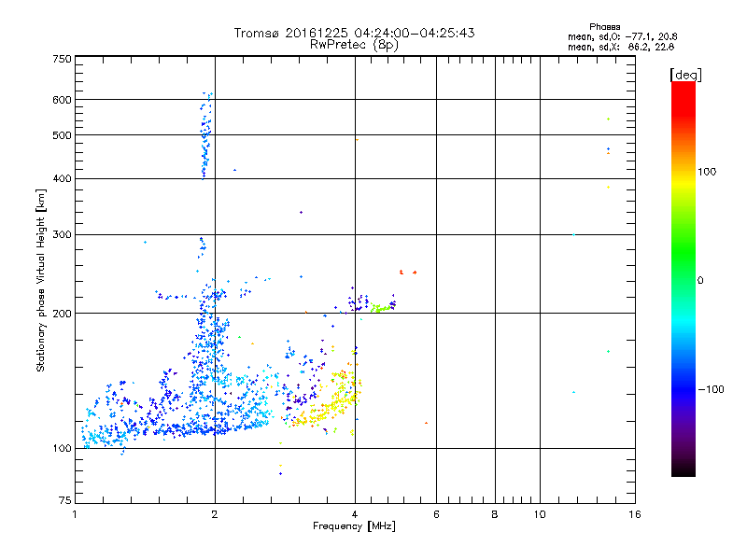Click the x-axis tick label "8"
The height and width of the screenshot is (560, 747).
click(x=495, y=514)
